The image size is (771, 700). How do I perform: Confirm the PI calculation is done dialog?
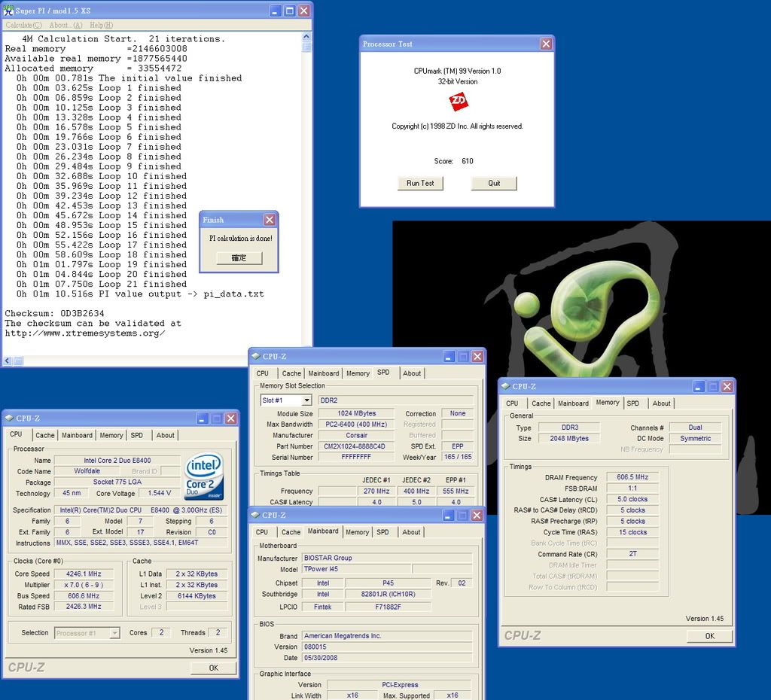(x=239, y=257)
